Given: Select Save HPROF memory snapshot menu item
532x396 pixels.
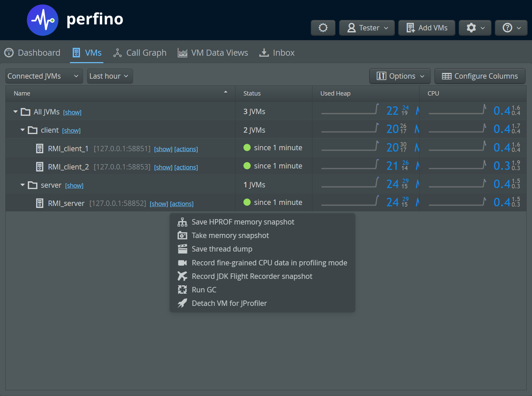Looking at the screenshot, I should [x=243, y=222].
